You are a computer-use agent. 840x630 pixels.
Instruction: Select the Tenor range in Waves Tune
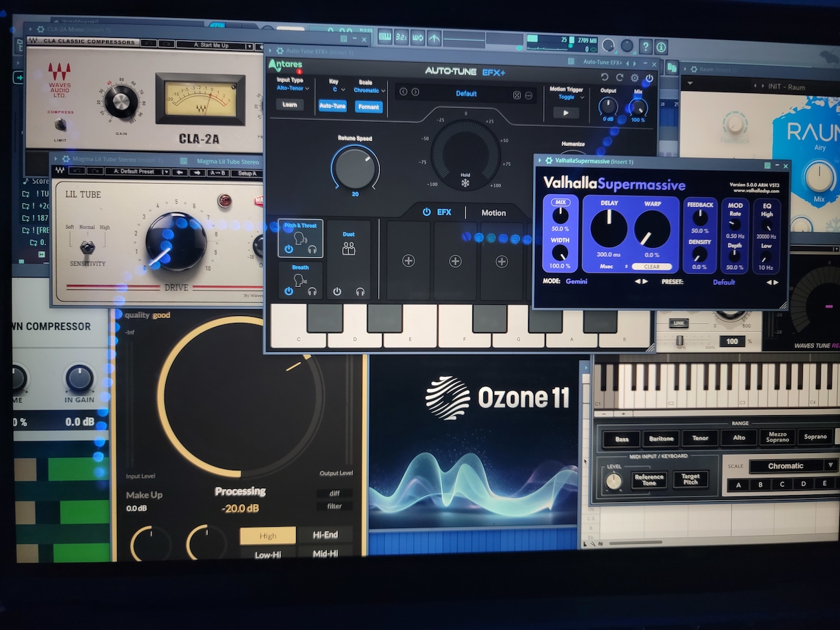[700, 438]
